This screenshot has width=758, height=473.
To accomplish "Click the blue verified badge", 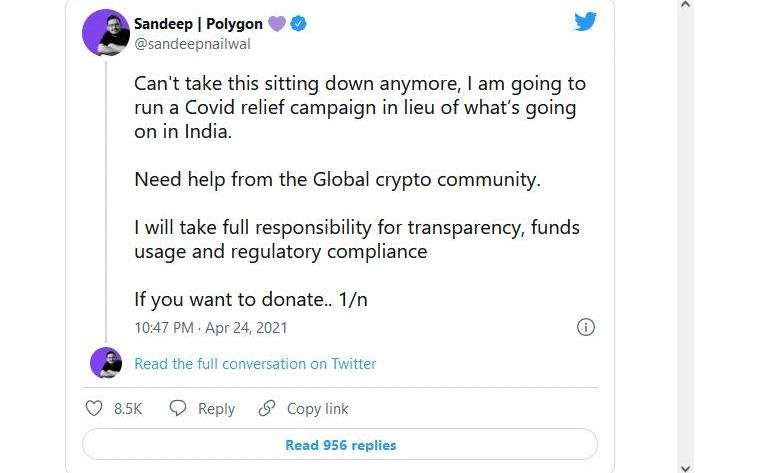I will [x=298, y=23].
